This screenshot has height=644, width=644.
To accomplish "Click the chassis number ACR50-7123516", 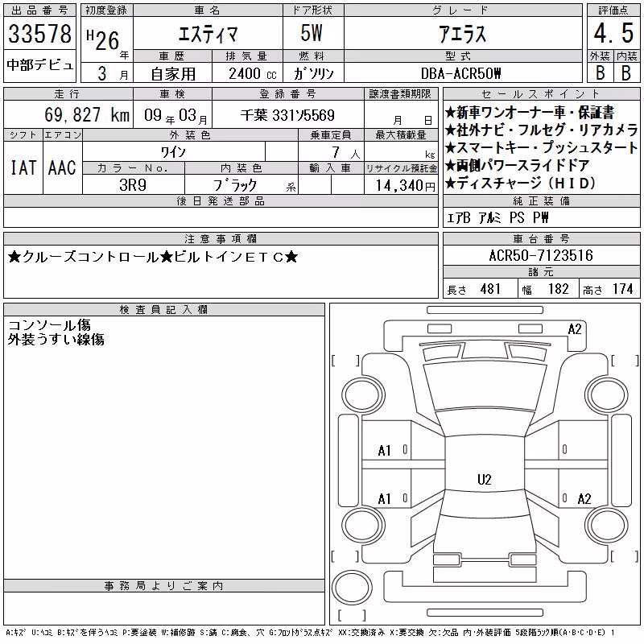I will [x=541, y=255].
